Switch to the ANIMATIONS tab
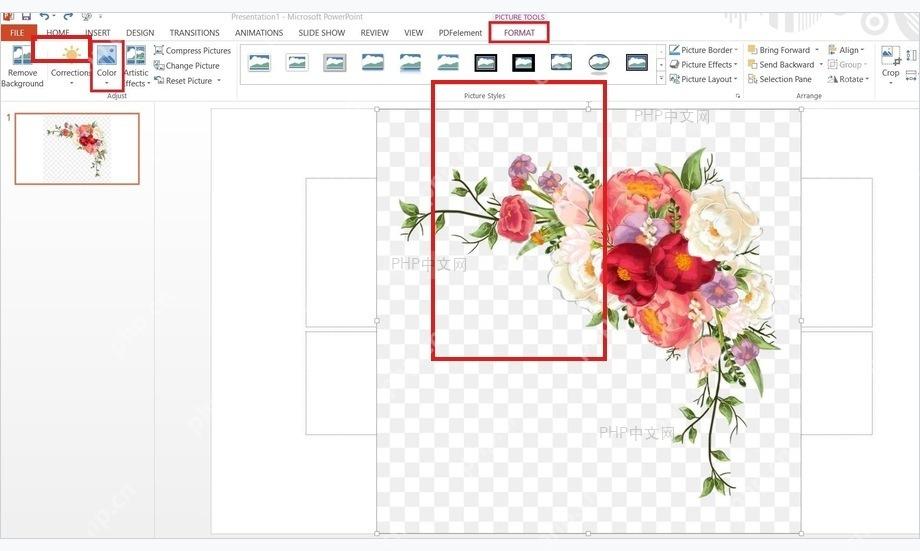The image size is (920, 551). pyautogui.click(x=259, y=33)
